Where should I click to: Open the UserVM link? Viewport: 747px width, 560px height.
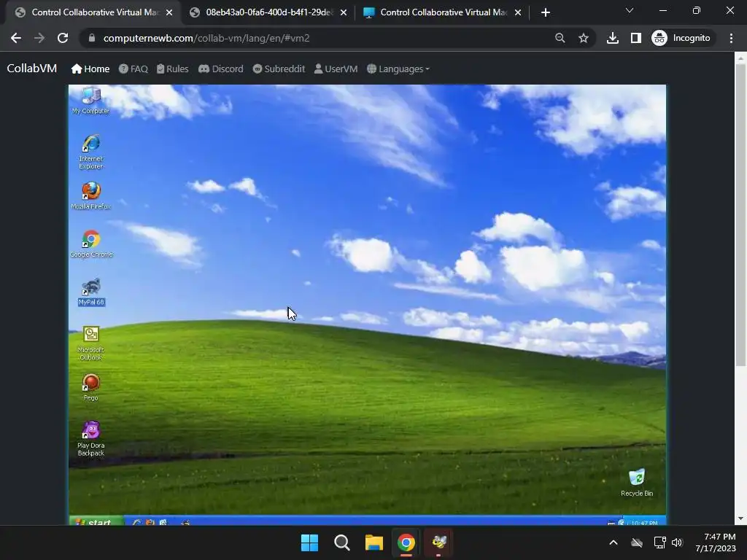point(336,69)
